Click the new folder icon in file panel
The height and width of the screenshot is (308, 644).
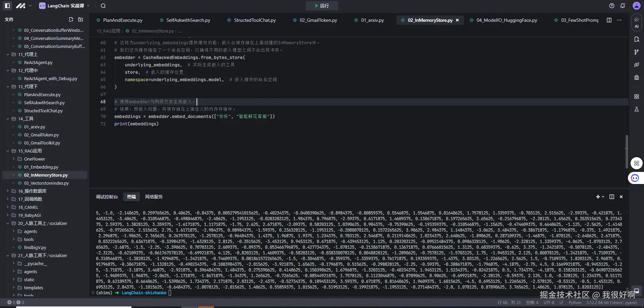click(80, 19)
